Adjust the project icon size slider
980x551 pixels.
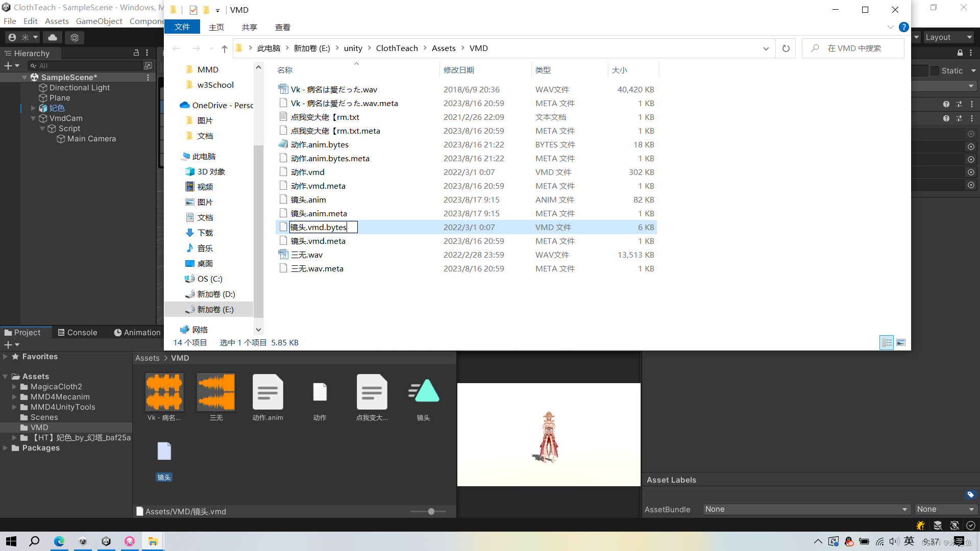(x=431, y=511)
